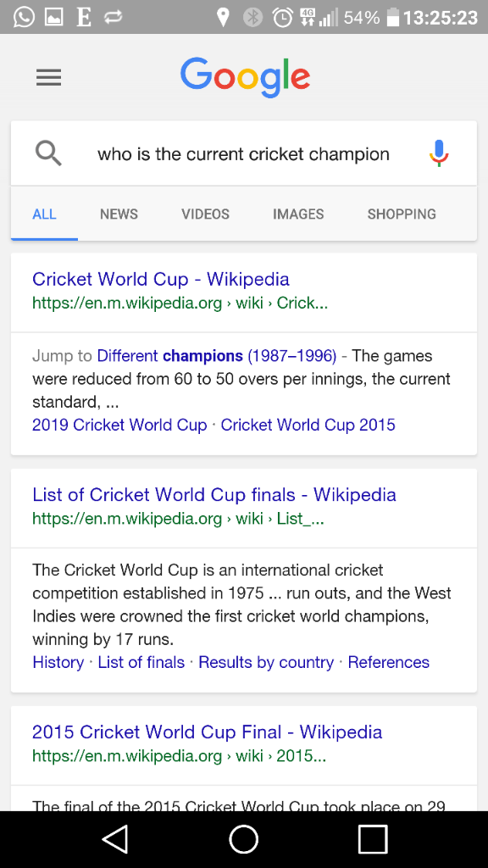Image resolution: width=488 pixels, height=868 pixels.
Task: Tap the search query text field
Action: (x=243, y=154)
